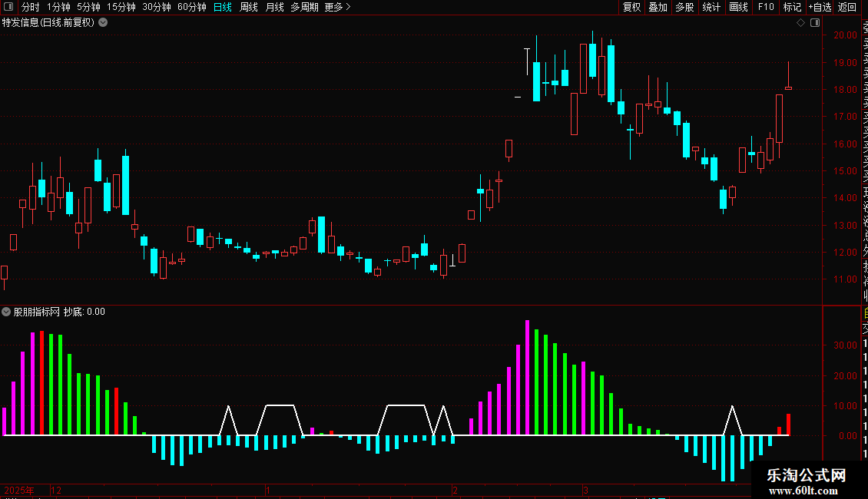Toggle the sidebar panel icon at top-left
The width and height of the screenshot is (868, 499).
click(8, 7)
